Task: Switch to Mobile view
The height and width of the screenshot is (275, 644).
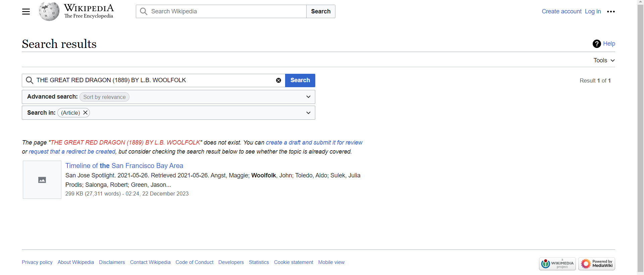Action: click(x=331, y=262)
